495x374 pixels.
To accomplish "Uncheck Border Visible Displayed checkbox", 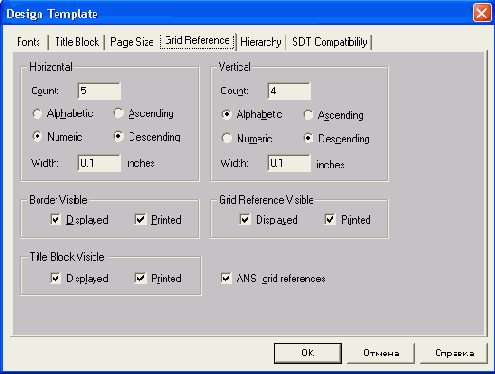I will (x=55, y=220).
